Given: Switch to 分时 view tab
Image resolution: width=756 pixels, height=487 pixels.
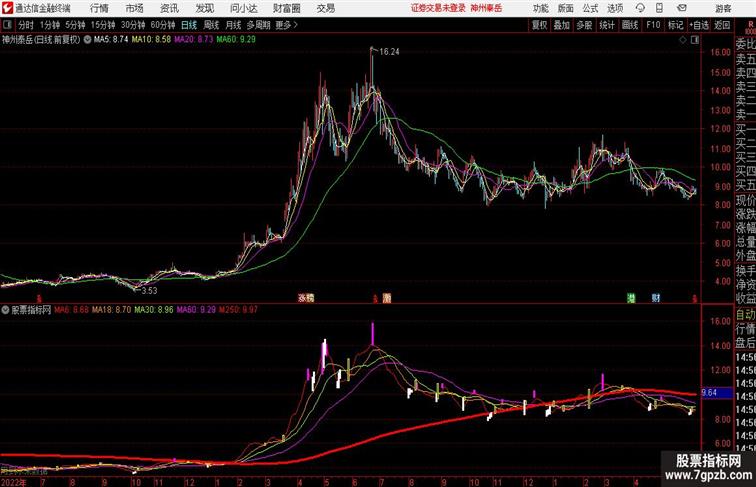Looking at the screenshot, I should pos(26,25).
